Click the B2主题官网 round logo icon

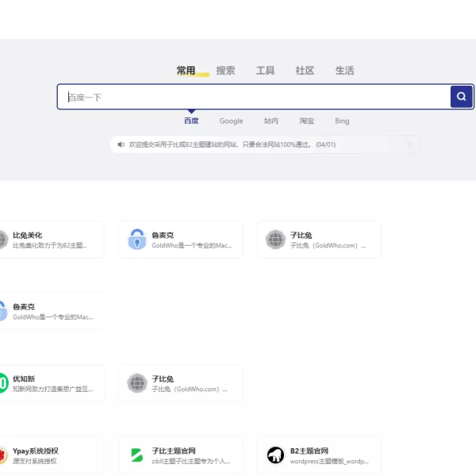point(275,455)
